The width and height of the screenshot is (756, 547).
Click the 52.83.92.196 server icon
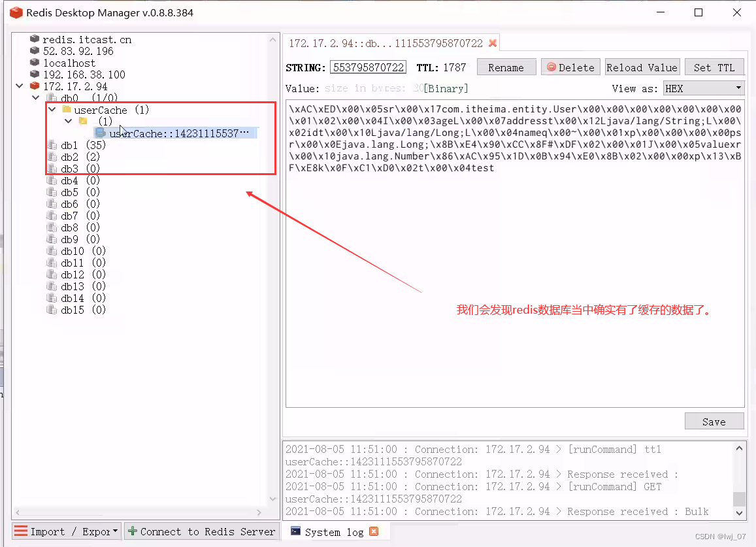tap(34, 50)
